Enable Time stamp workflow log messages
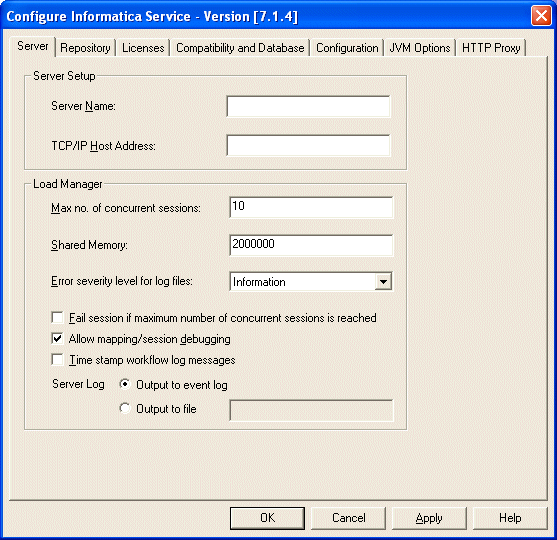557x540 pixels. (x=57, y=360)
